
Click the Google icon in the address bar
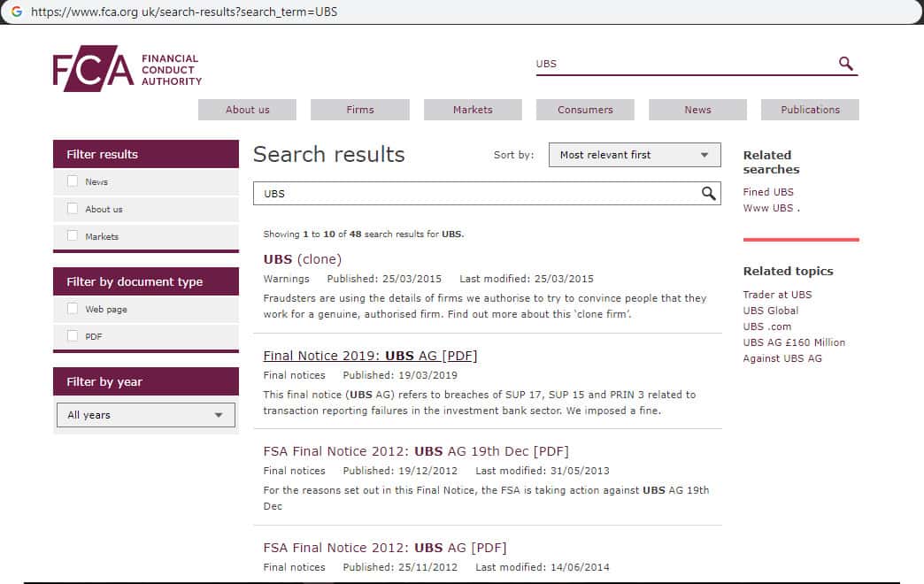16,12
